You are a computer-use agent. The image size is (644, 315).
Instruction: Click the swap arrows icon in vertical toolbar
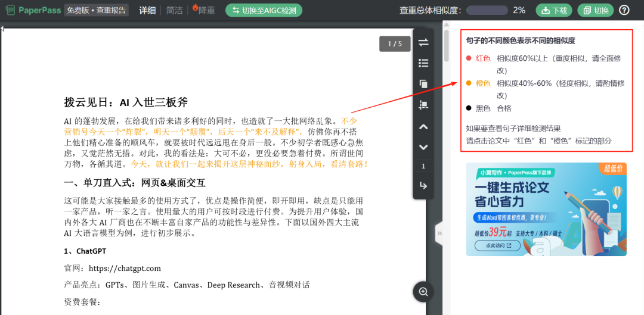point(423,42)
